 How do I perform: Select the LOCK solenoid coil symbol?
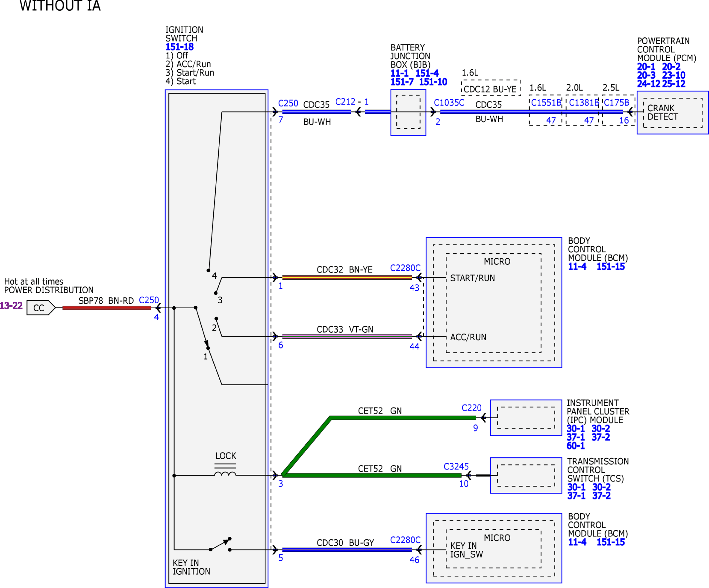click(225, 473)
